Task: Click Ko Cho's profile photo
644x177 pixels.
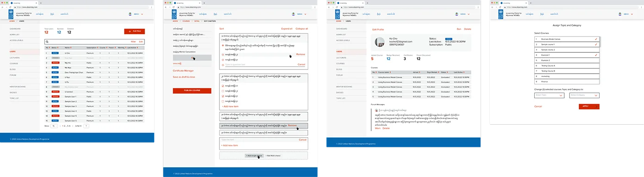Action: coord(380,42)
